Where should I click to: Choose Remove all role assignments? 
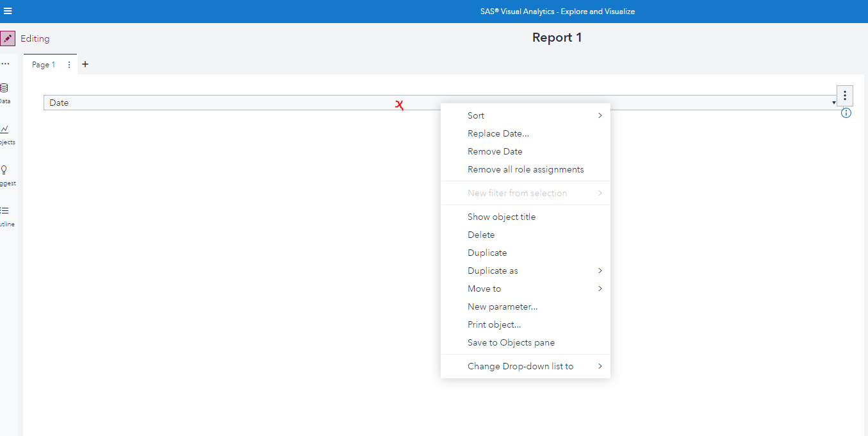[525, 169]
